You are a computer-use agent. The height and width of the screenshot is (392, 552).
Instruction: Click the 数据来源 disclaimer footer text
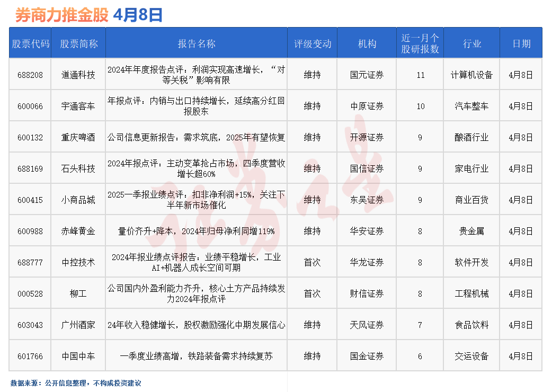(x=76, y=383)
